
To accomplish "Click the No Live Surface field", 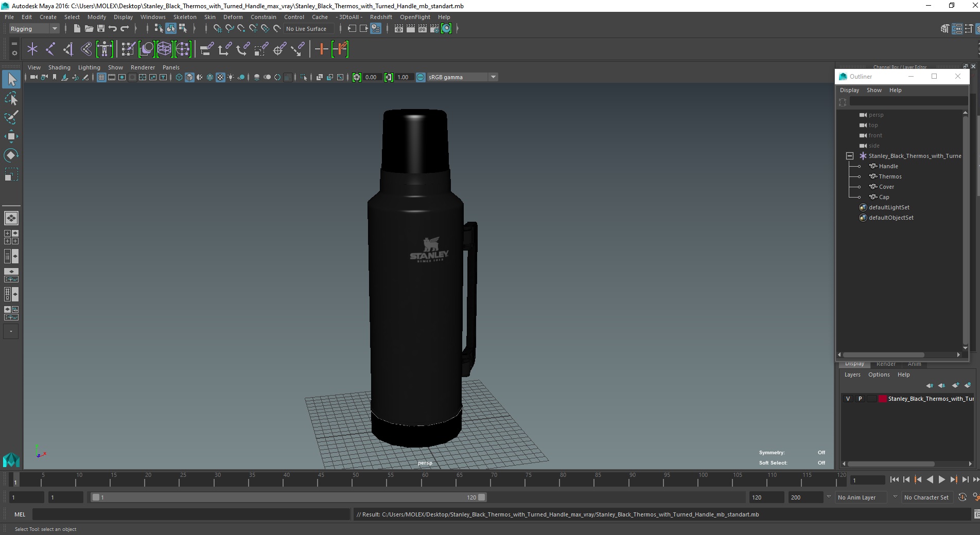I will [309, 29].
